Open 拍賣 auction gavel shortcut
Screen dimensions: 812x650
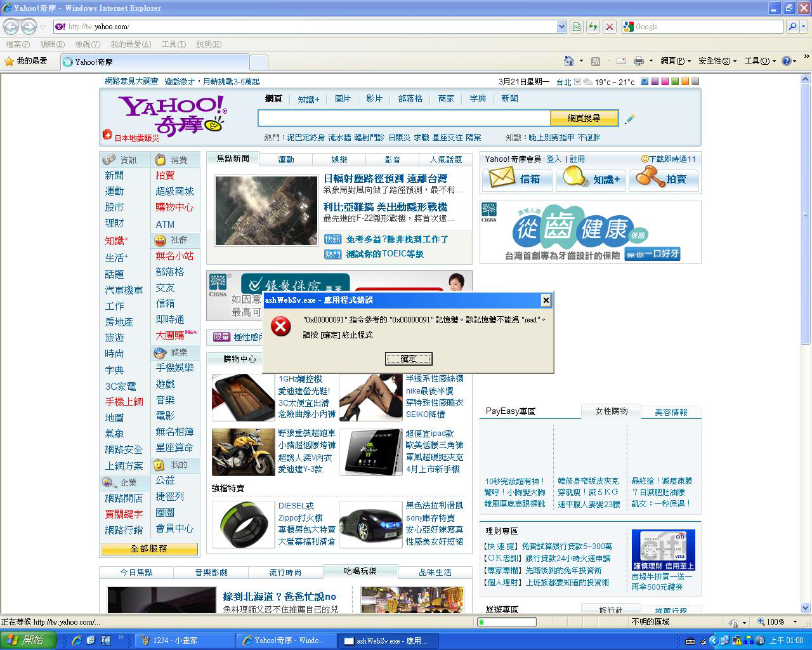(x=664, y=179)
